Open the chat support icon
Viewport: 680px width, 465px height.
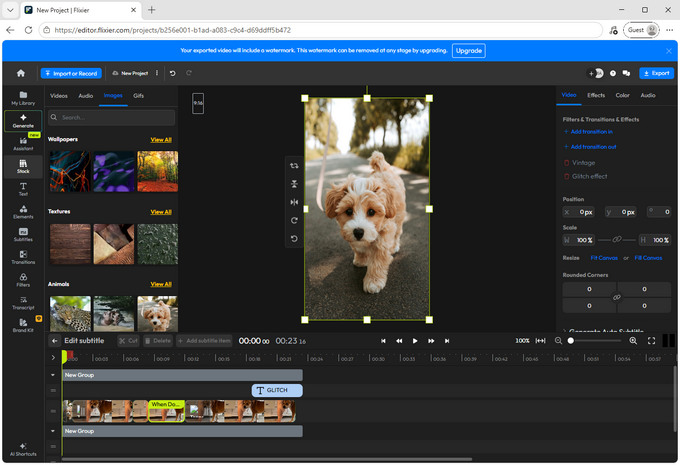click(626, 73)
